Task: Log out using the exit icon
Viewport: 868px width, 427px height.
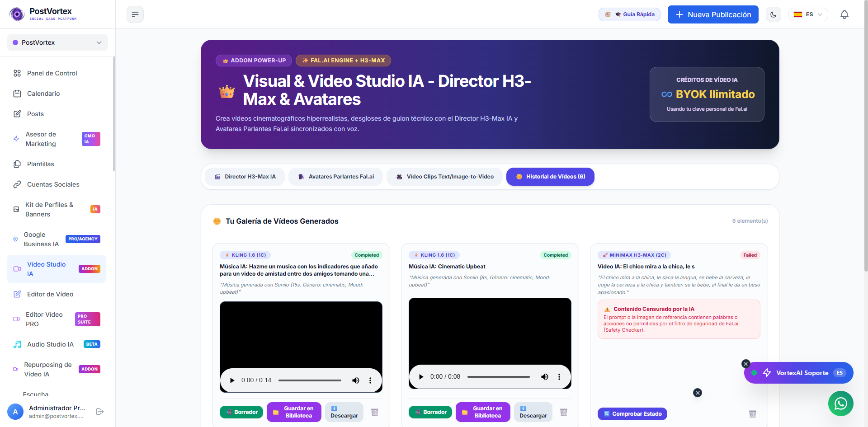Action: pyautogui.click(x=100, y=412)
